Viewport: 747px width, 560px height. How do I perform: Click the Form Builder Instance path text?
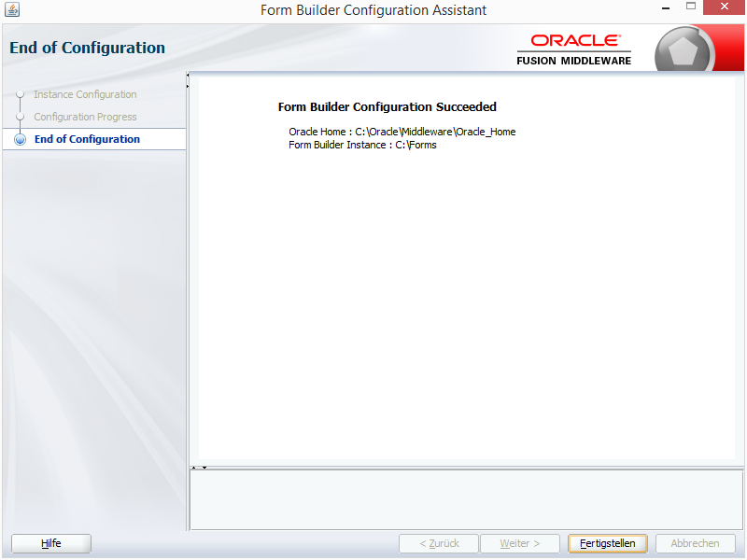(362, 145)
